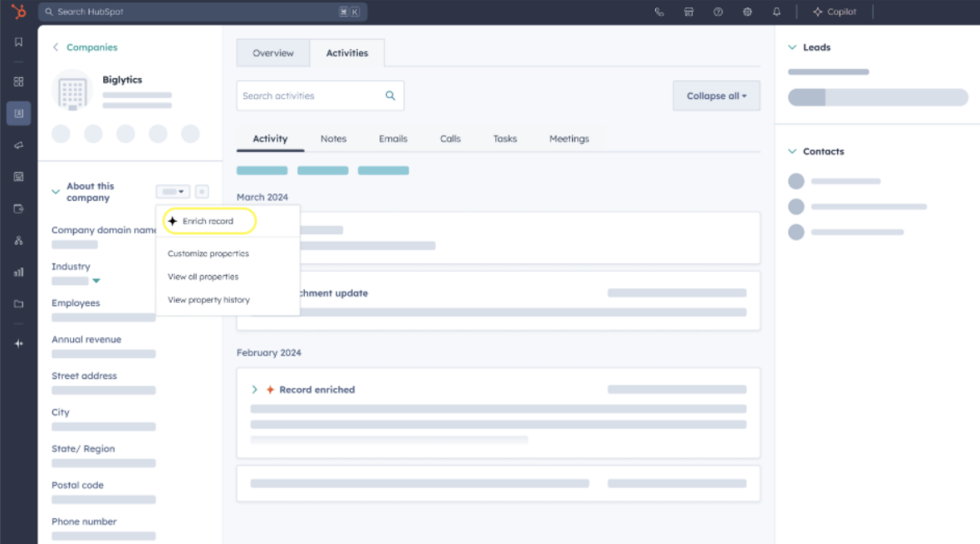Select the Activity sub-tab

270,139
